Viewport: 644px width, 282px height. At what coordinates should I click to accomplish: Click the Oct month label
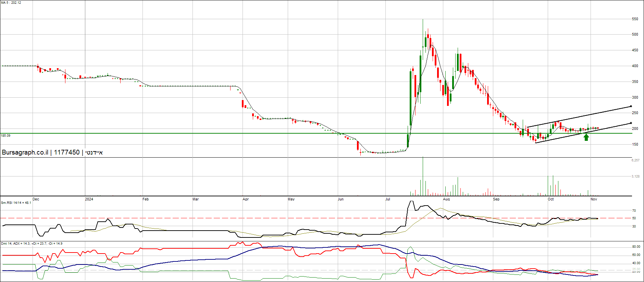551,199
